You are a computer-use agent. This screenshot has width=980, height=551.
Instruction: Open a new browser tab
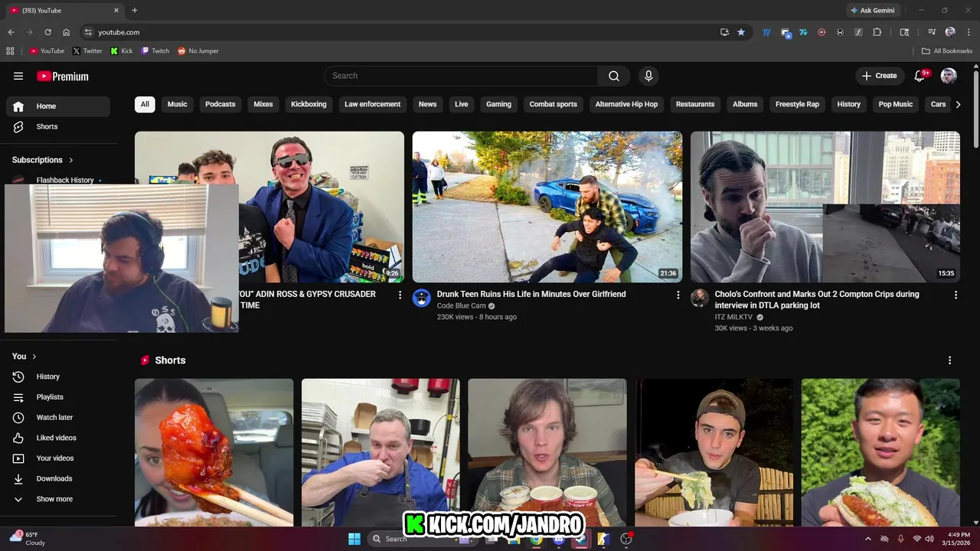pos(135,11)
